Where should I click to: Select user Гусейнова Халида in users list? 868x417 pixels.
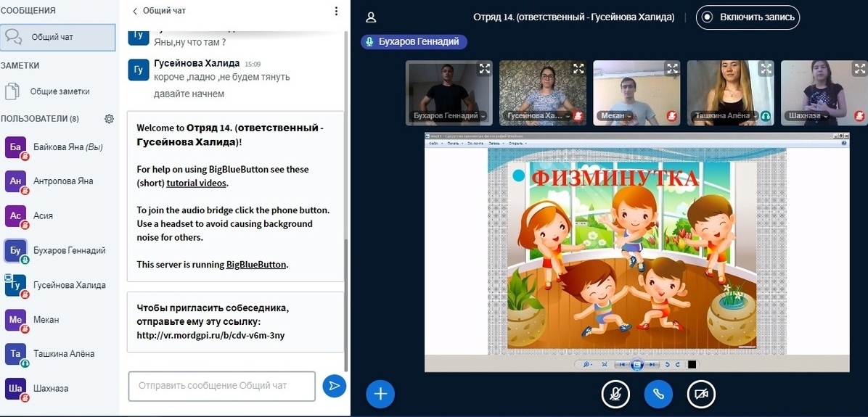[x=58, y=286]
